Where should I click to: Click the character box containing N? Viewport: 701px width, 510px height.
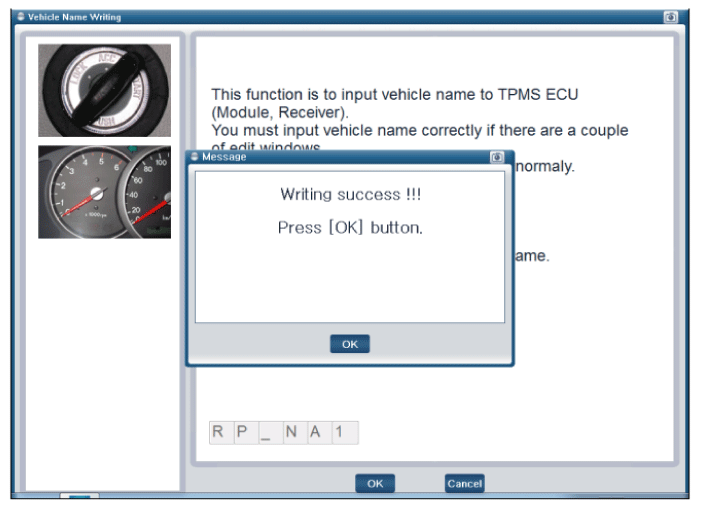click(291, 432)
